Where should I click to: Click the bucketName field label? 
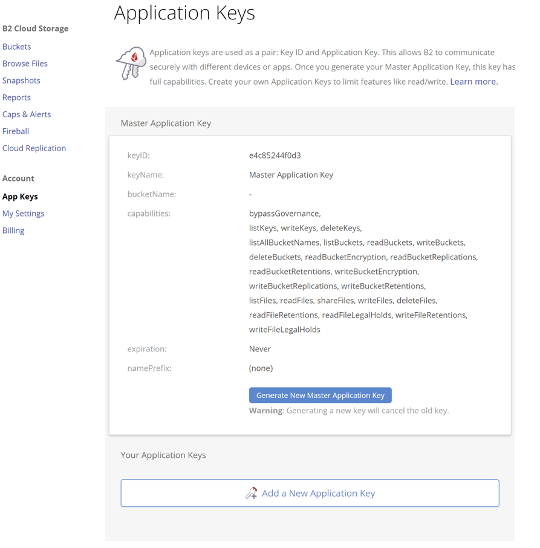click(152, 194)
